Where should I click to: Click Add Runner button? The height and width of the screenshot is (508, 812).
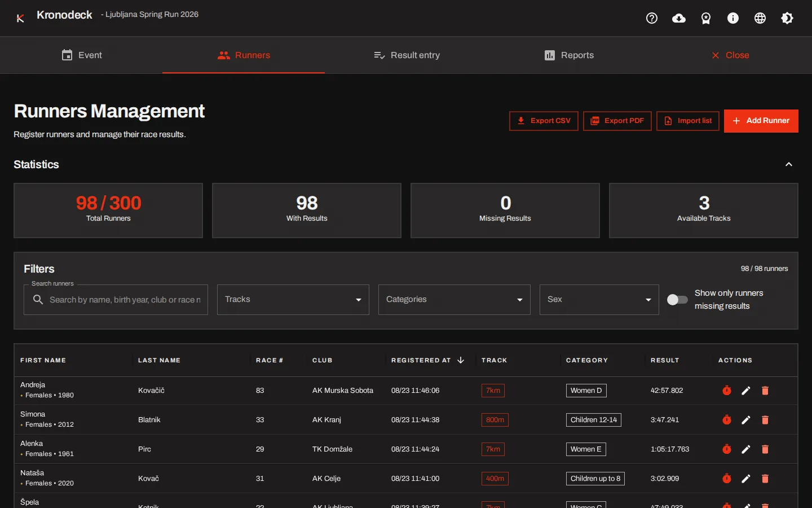pos(761,121)
